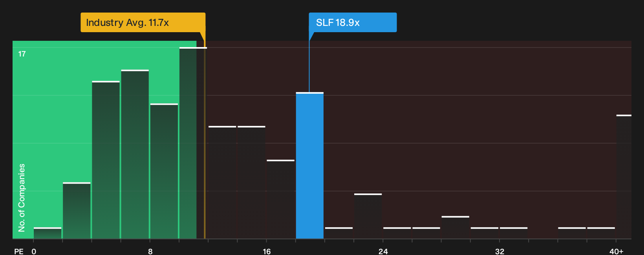Click the x-axis label 40+
The width and height of the screenshot is (644, 255).
616,251
